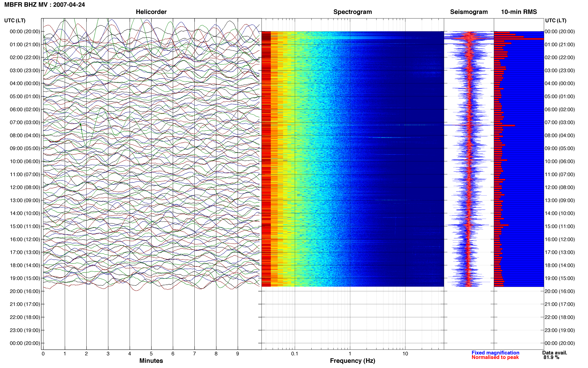The height and width of the screenshot is (368, 588).
Task: Click the left 'UTC (LT)' axis label
Action: tap(15, 20)
